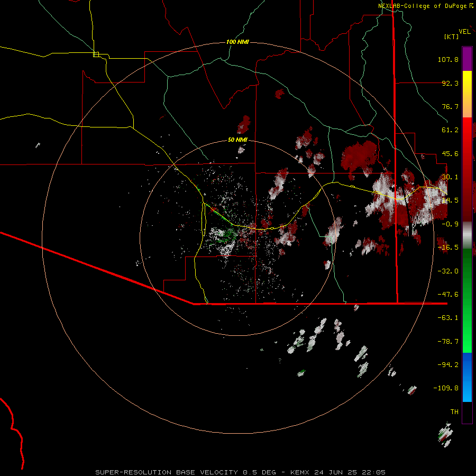Click the 107.8 velocity scale value
Viewport: 476px width, 476px height.
coord(448,59)
